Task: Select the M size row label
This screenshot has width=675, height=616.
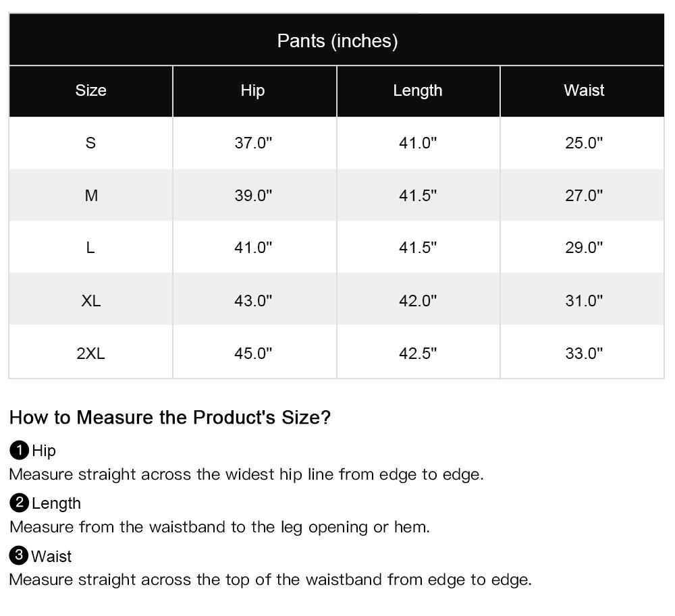Action: 91,196
